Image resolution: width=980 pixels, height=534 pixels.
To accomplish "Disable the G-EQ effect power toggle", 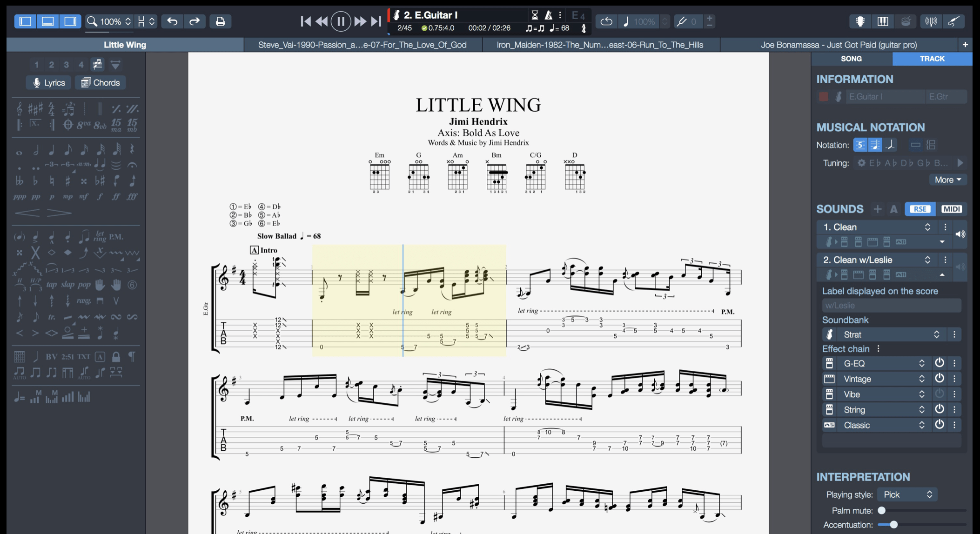I will pyautogui.click(x=940, y=363).
